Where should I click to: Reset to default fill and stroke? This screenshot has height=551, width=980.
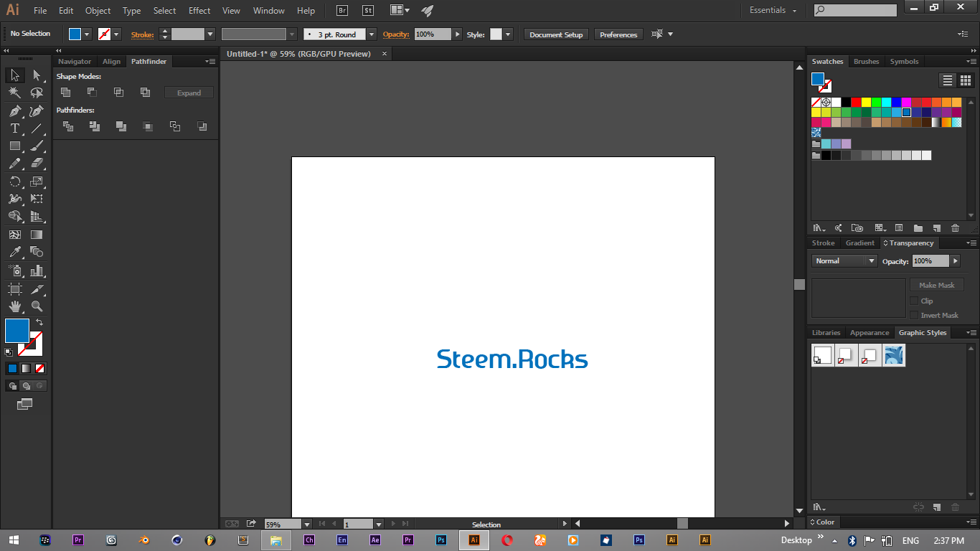pos(9,352)
